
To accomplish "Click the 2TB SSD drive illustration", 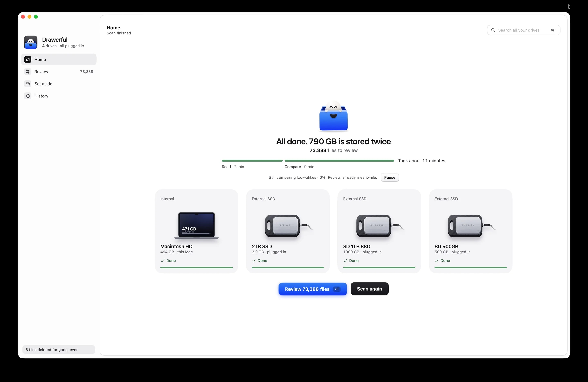I will 288,226.
